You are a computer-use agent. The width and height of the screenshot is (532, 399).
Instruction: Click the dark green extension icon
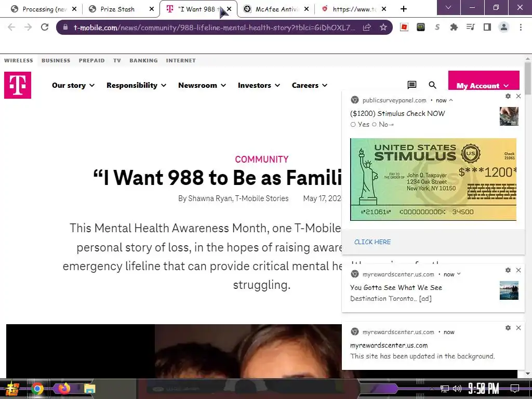pyautogui.click(x=421, y=27)
